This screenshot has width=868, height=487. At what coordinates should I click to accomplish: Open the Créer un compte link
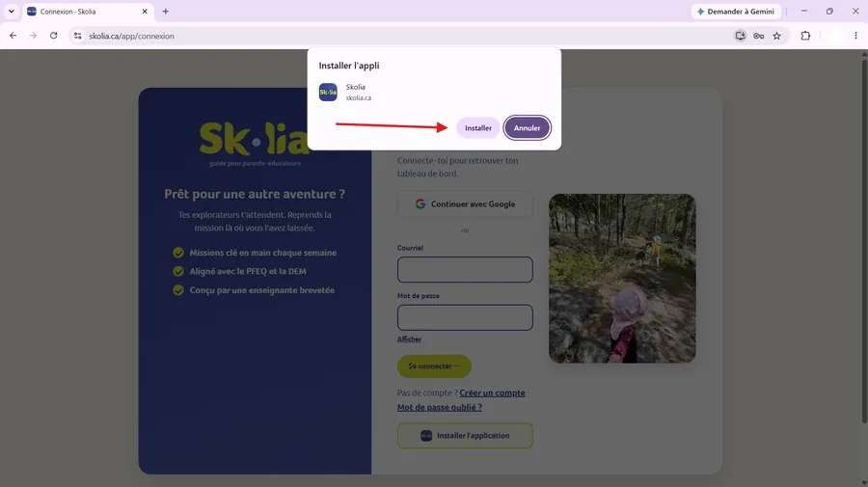492,392
